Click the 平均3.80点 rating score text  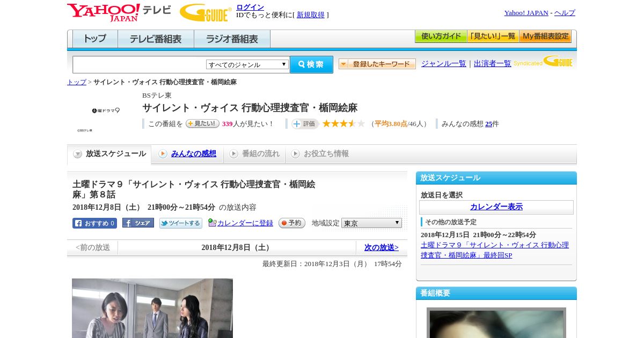(391, 124)
